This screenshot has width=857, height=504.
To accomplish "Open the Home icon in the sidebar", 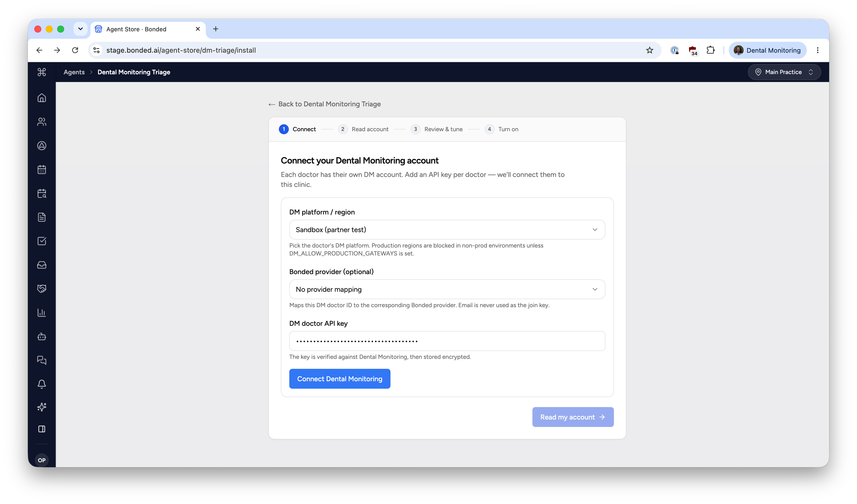I will 42,98.
